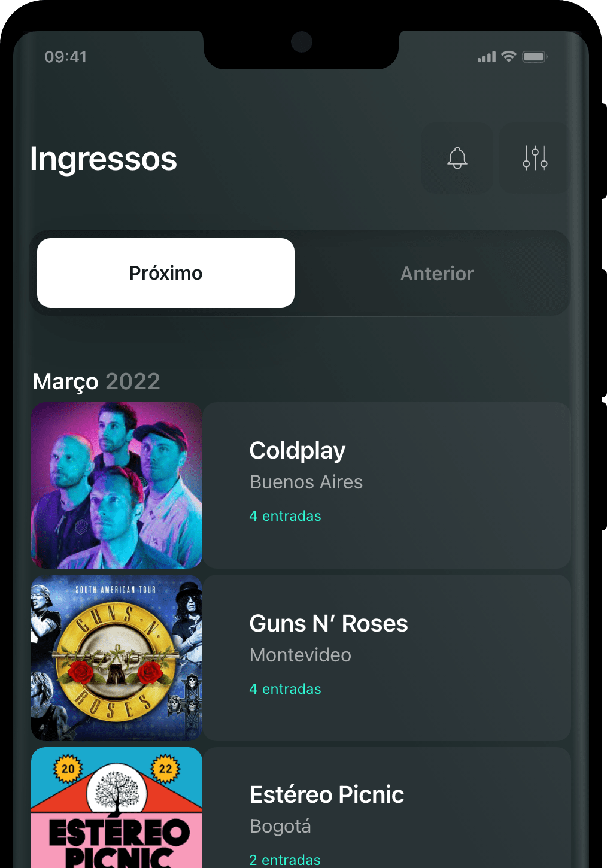
Task: Open the filter sliders icon
Action: [535, 158]
